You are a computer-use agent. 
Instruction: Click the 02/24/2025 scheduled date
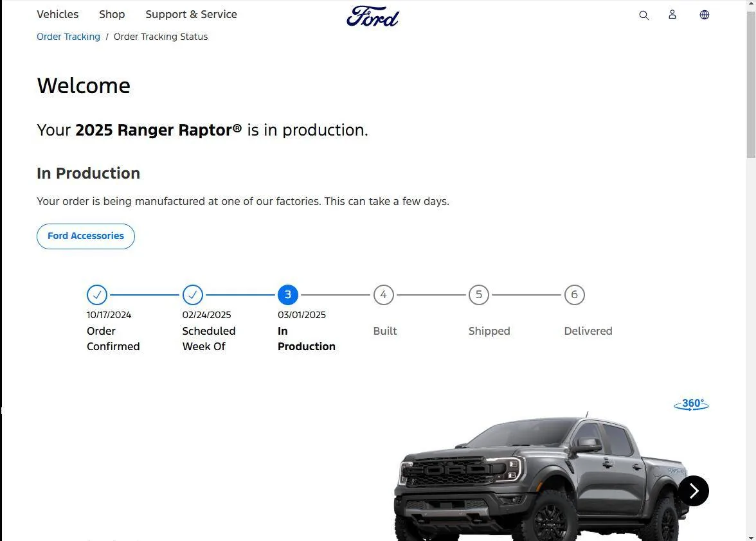[x=206, y=315]
